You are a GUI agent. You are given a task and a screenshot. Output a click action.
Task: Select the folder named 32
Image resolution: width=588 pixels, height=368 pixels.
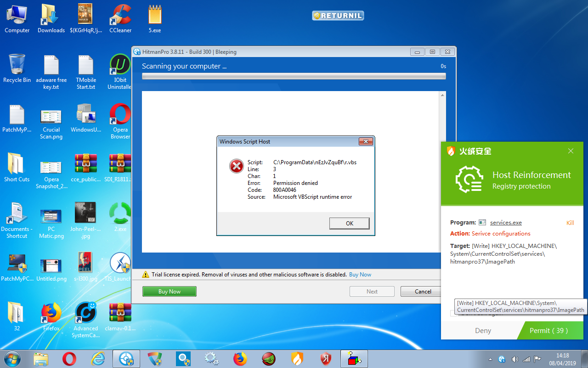17,316
